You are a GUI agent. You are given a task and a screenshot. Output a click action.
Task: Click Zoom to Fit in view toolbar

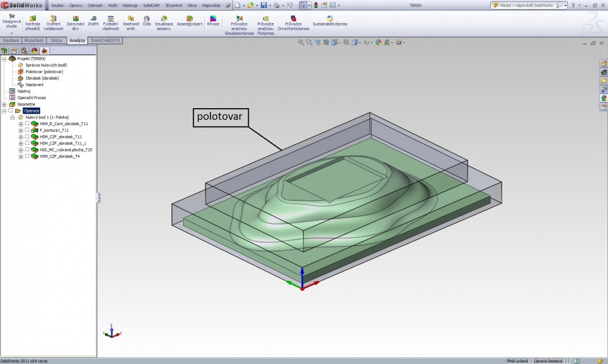tap(301, 43)
